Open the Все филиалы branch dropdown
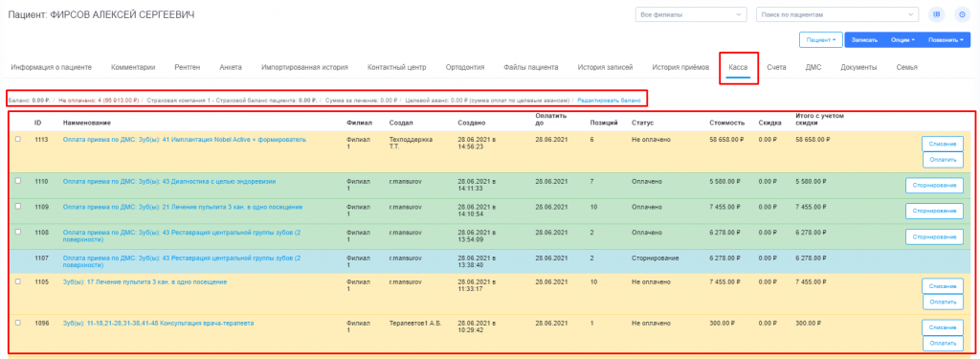Viewport: 980px width, 359px height. coord(691,14)
